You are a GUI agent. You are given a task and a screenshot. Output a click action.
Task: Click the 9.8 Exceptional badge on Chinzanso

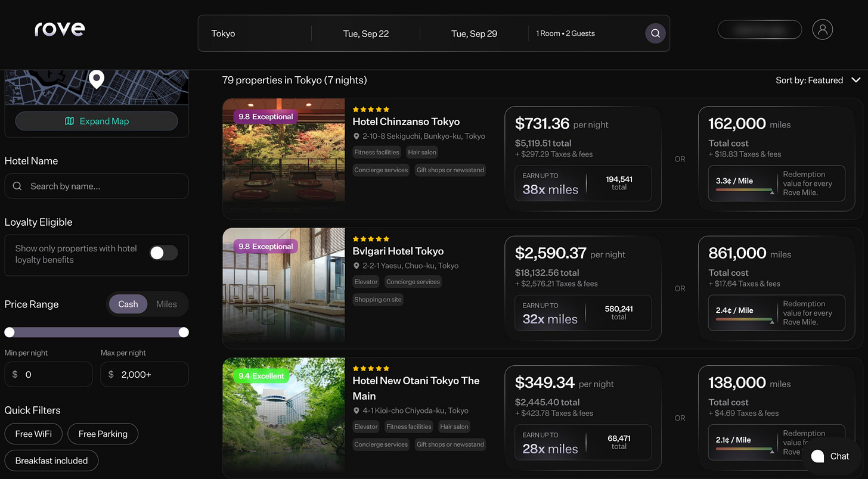click(265, 117)
